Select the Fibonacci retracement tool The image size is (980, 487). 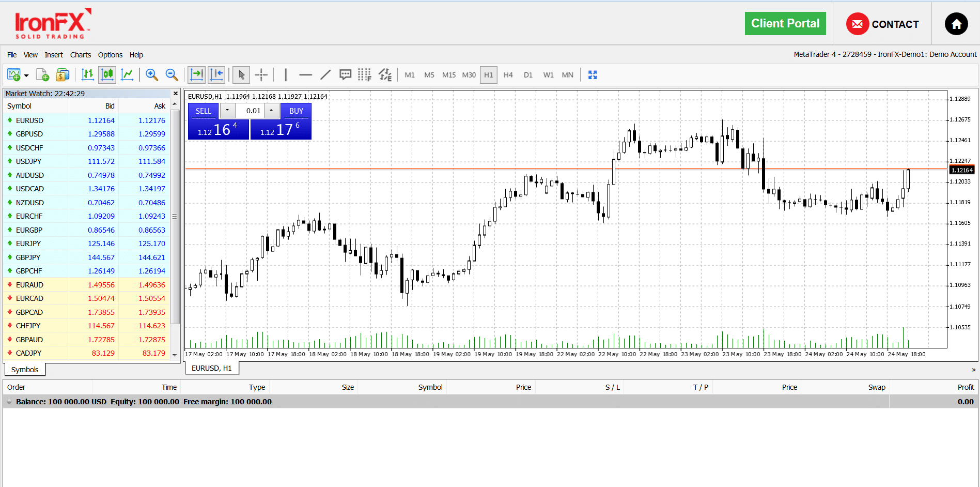point(365,75)
